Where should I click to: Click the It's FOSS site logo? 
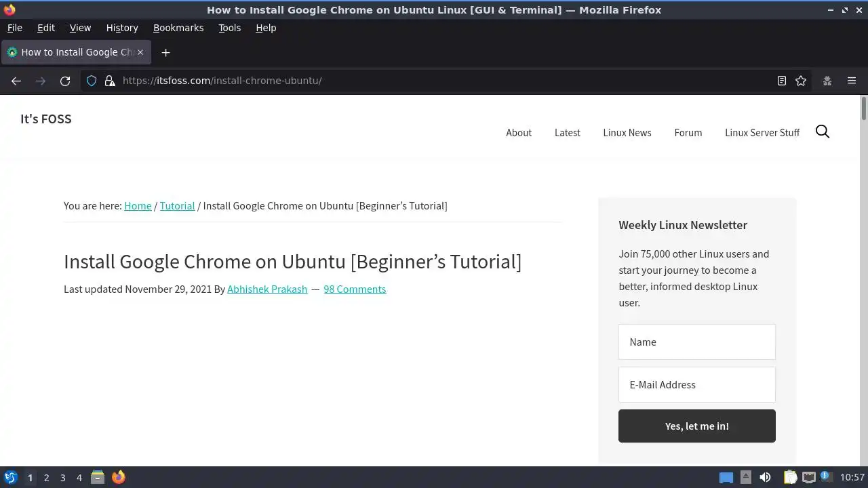click(45, 119)
